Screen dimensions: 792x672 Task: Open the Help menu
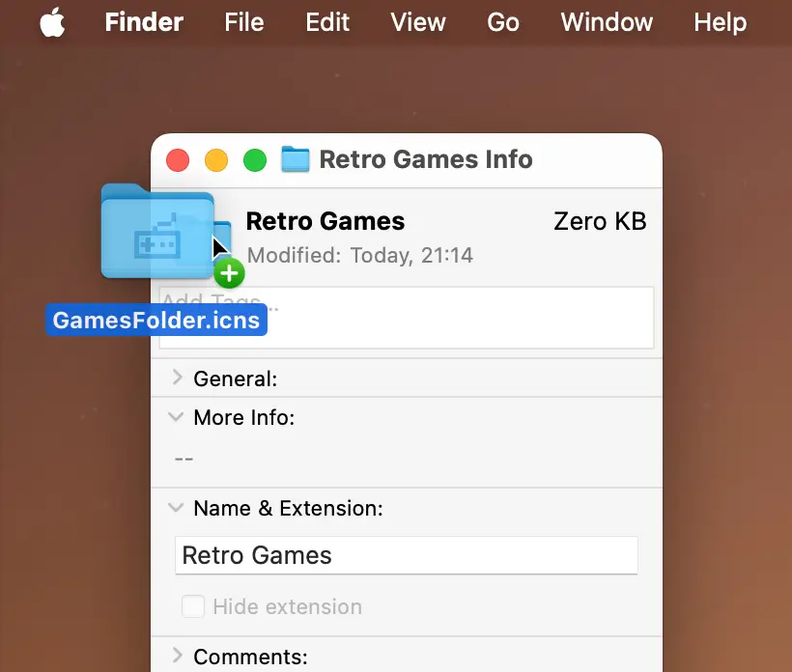coord(720,22)
